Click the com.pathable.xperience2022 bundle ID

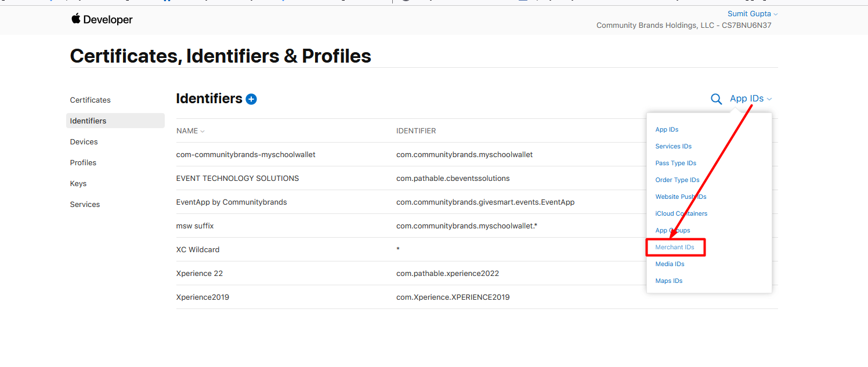click(447, 274)
